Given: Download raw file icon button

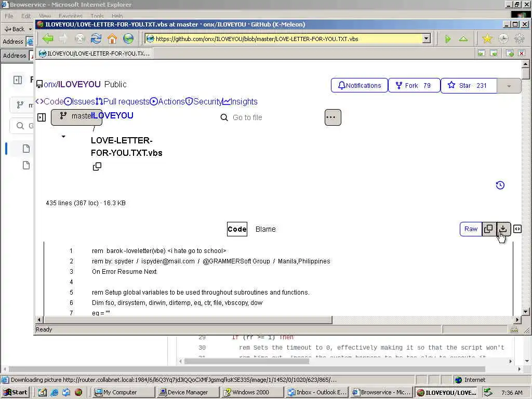Looking at the screenshot, I should point(503,229).
